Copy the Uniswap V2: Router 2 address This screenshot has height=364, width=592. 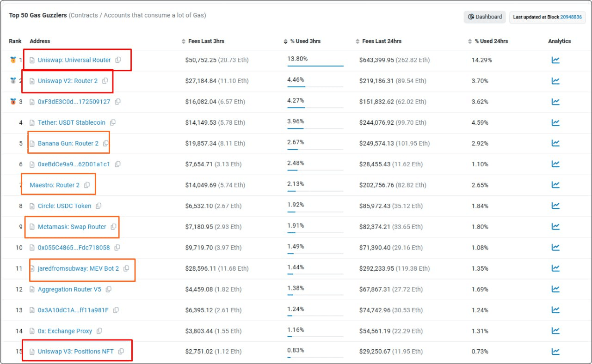[105, 81]
